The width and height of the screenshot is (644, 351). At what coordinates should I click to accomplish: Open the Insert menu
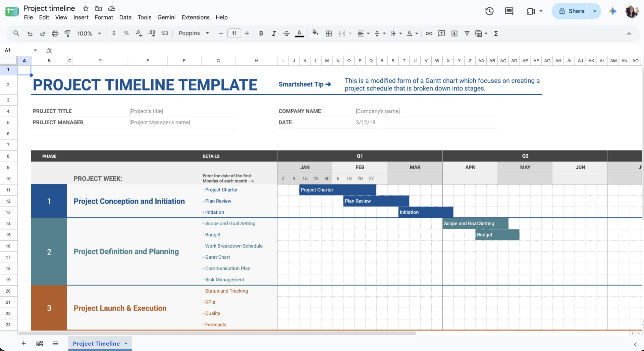pos(81,17)
